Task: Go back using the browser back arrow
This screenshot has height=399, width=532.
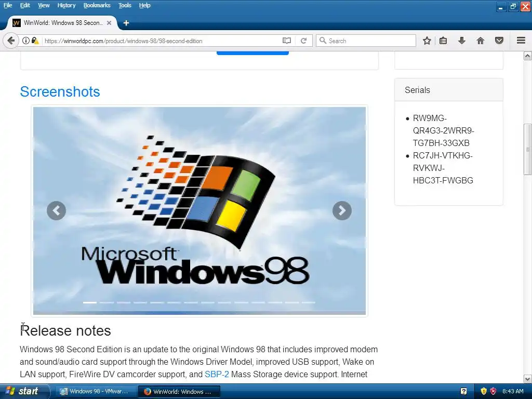Action: pyautogui.click(x=10, y=41)
